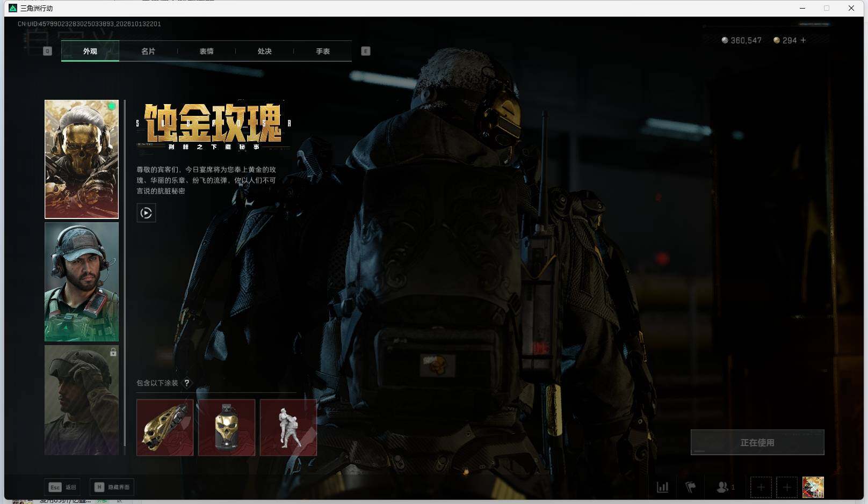Select the locked helmeted operator skin
Viewport: 868px width, 504px height.
point(82,400)
